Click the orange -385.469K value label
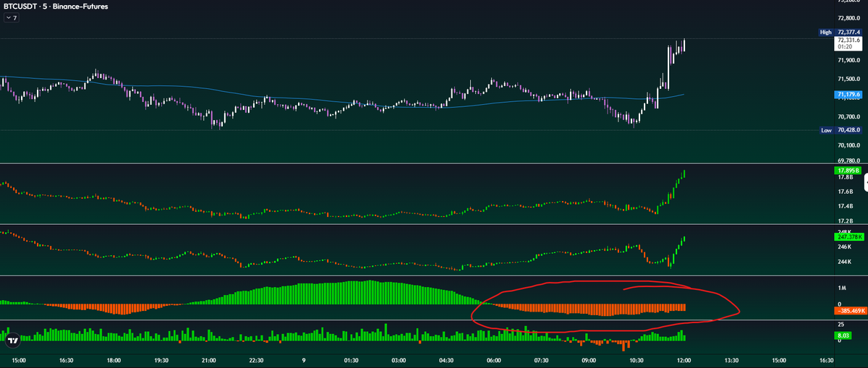 click(x=849, y=311)
